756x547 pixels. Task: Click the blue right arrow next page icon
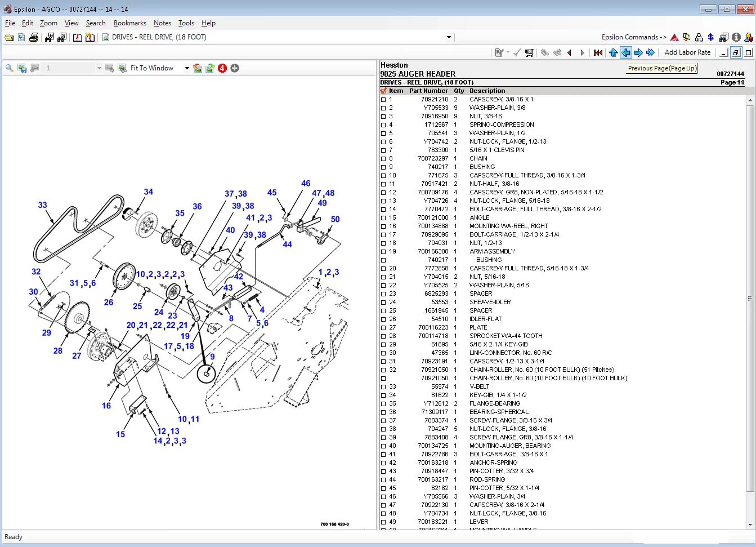[x=638, y=52]
